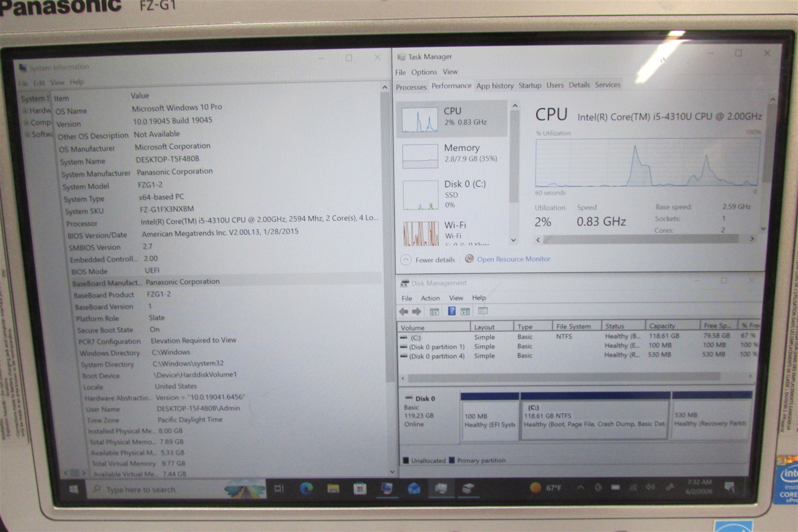The width and height of the screenshot is (798, 532).
Task: Expand Components tree node in System Information
Action: (26, 123)
